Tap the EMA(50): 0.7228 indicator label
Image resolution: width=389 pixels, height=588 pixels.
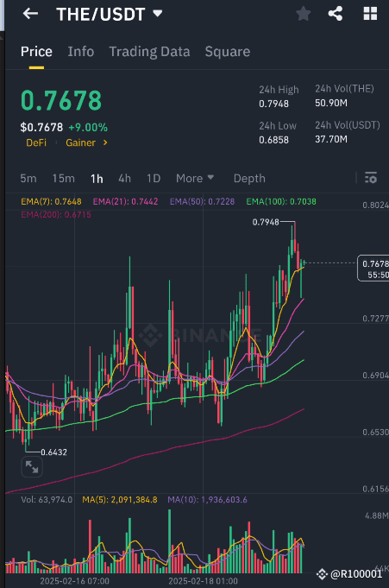tap(202, 201)
